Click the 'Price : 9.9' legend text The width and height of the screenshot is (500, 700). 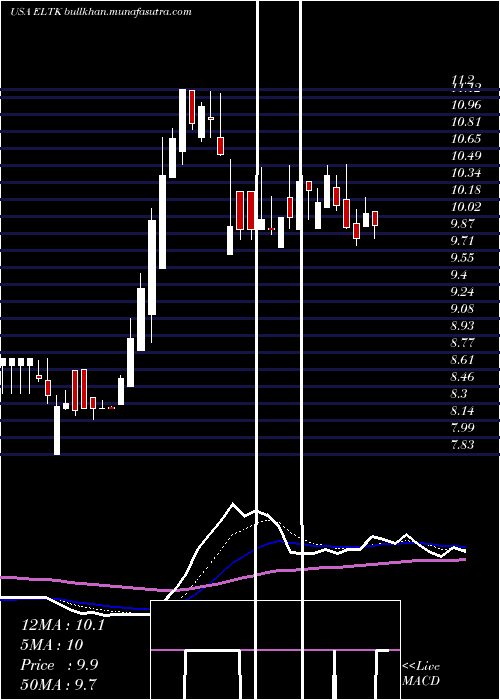point(59,665)
